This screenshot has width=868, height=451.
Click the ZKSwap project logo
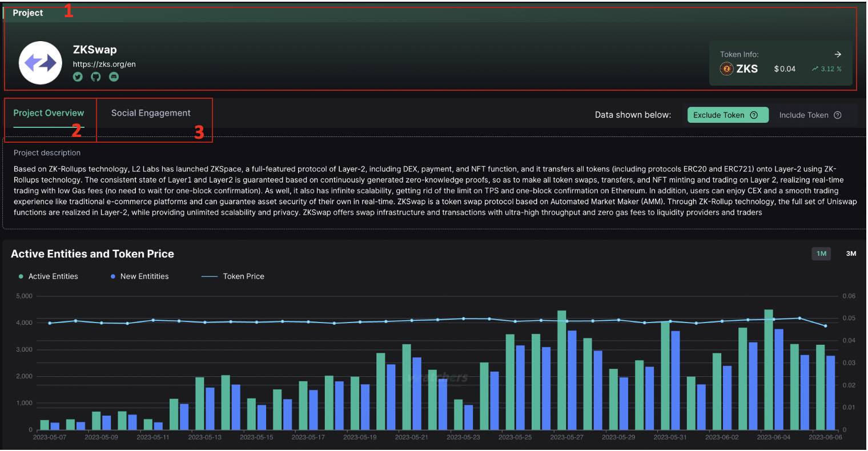tap(40, 63)
